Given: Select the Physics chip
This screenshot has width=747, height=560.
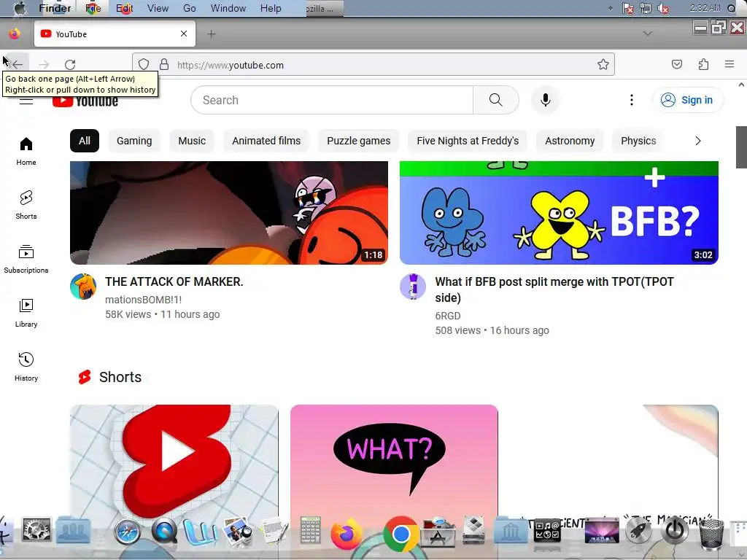Looking at the screenshot, I should pyautogui.click(x=638, y=141).
